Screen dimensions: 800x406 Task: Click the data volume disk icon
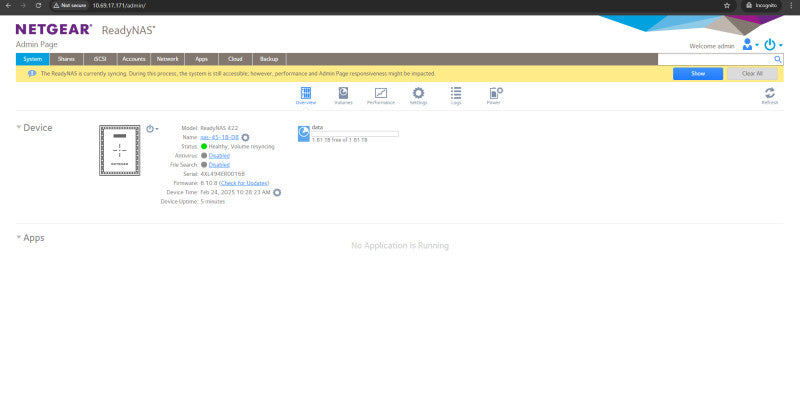(x=304, y=134)
